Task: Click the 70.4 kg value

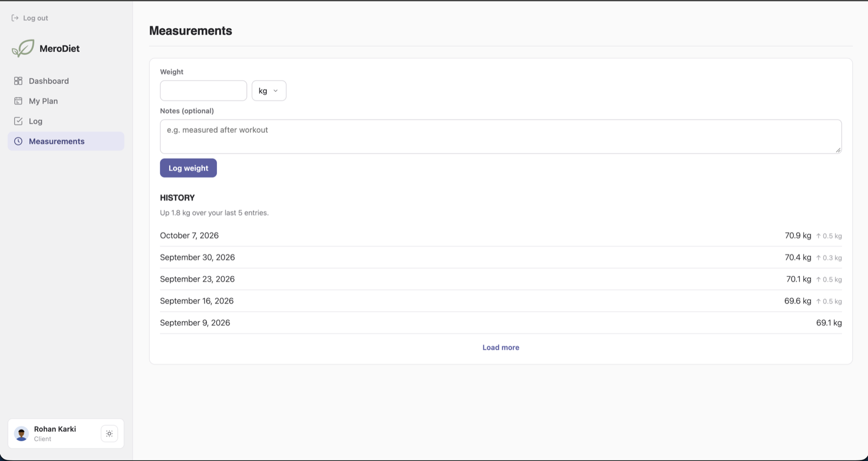Action: pyautogui.click(x=798, y=257)
